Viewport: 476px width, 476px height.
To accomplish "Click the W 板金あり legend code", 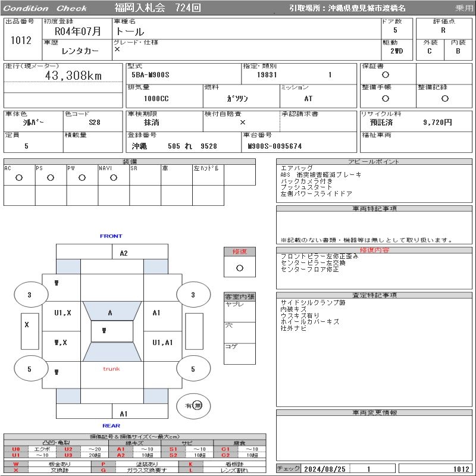I will pyautogui.click(x=16, y=464).
